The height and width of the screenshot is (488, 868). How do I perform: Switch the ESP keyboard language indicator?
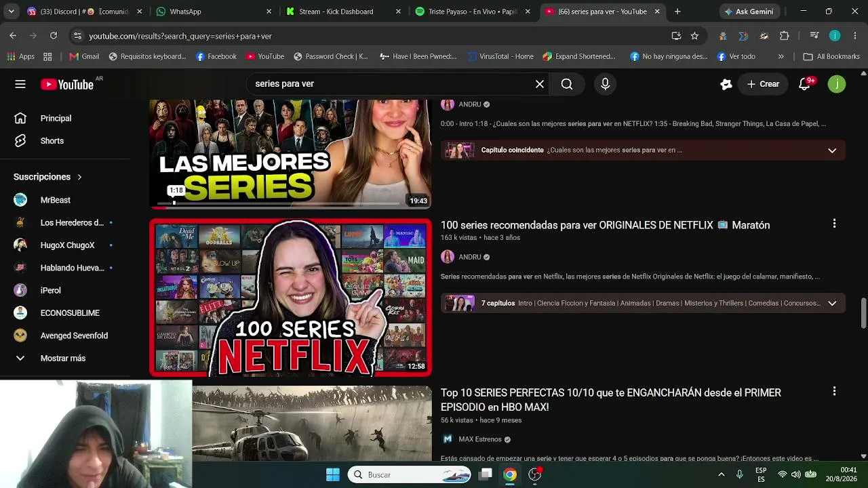(x=761, y=474)
